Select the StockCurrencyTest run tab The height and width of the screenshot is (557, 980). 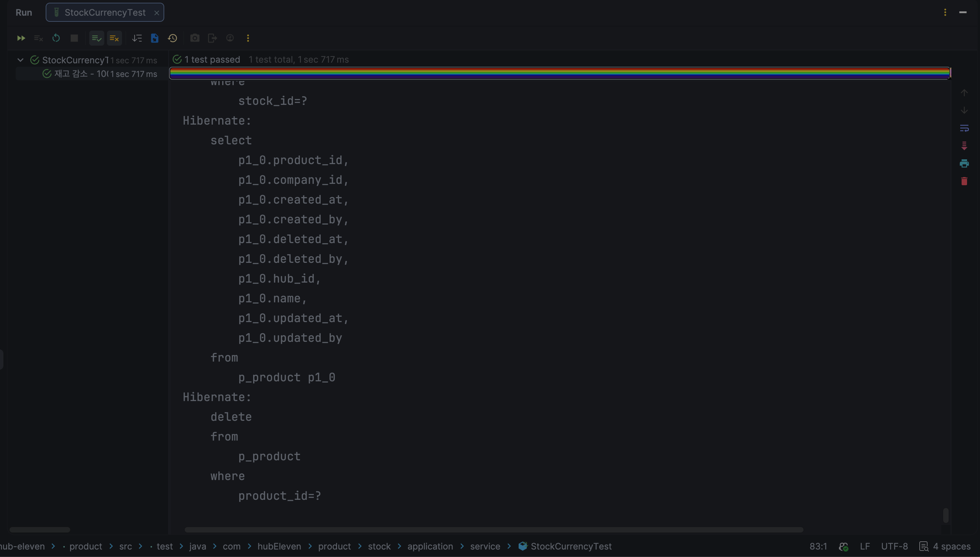pos(105,12)
